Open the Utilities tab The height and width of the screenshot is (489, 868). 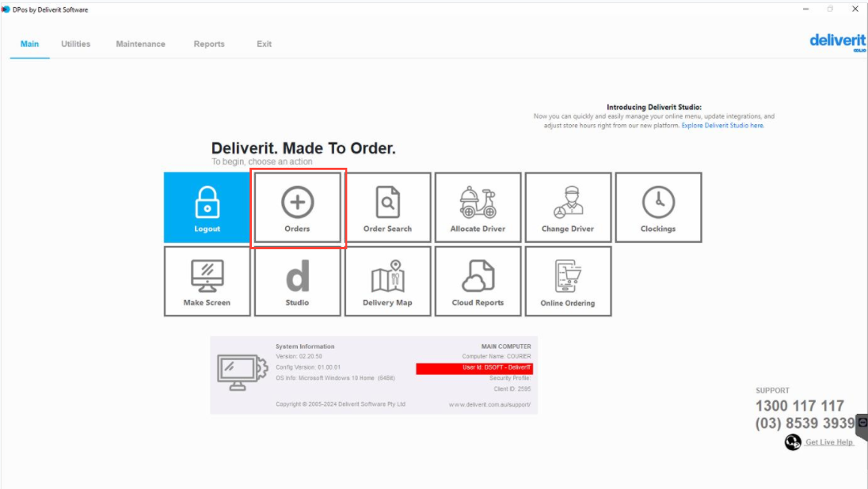click(76, 44)
